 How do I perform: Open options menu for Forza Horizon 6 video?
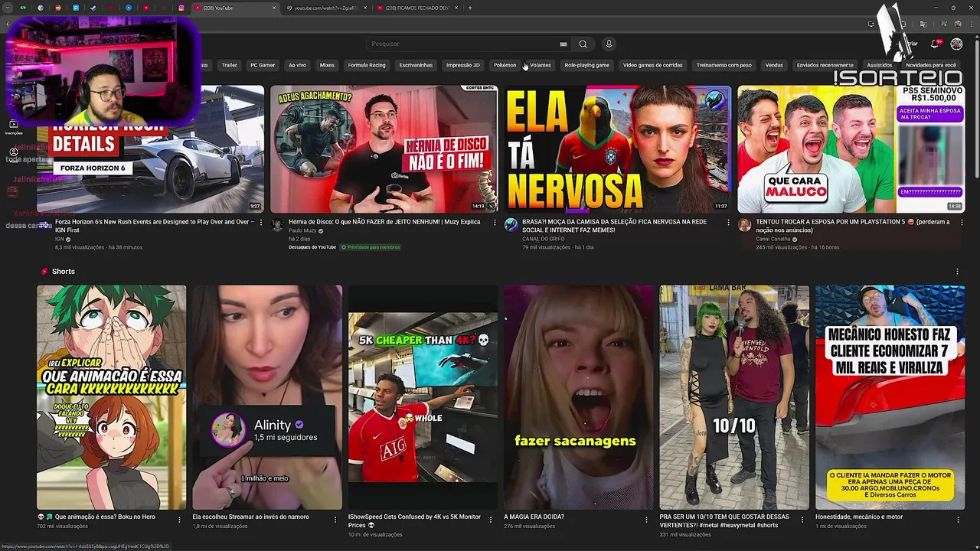(x=260, y=223)
